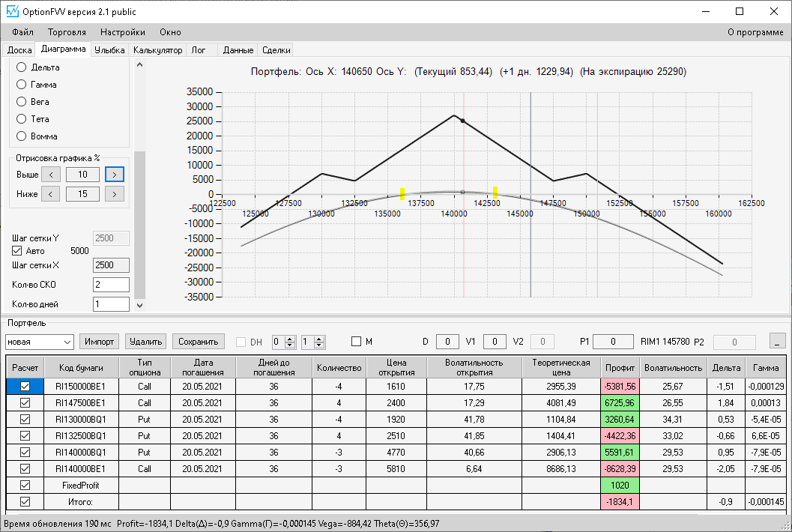Toggle the DH checkbox
Image resolution: width=792 pixels, height=532 pixels.
click(241, 342)
